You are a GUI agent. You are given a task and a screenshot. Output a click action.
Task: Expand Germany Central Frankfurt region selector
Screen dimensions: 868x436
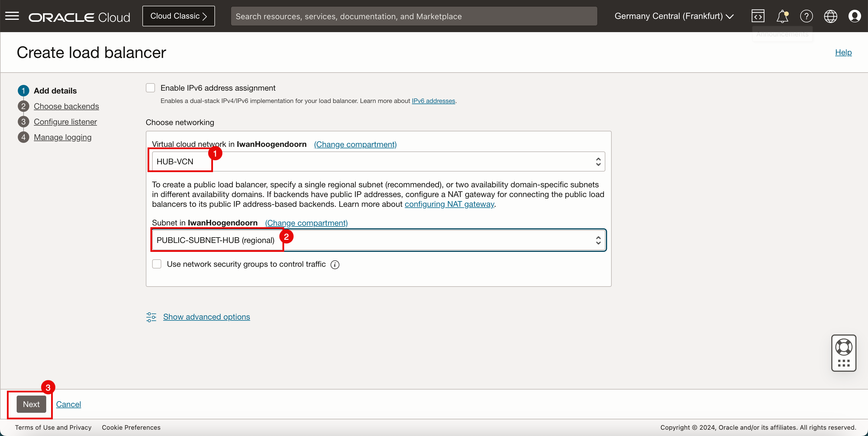pyautogui.click(x=675, y=16)
